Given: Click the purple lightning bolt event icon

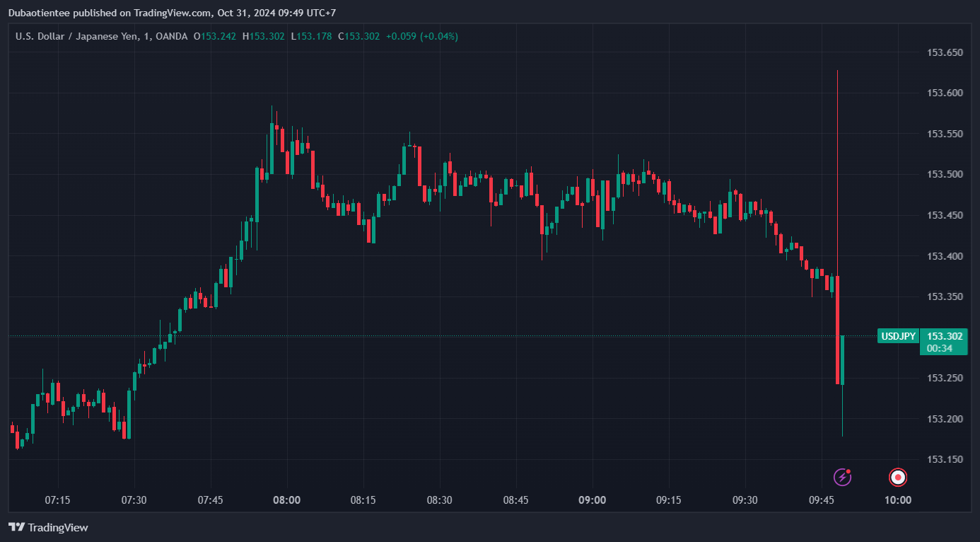Looking at the screenshot, I should (842, 478).
